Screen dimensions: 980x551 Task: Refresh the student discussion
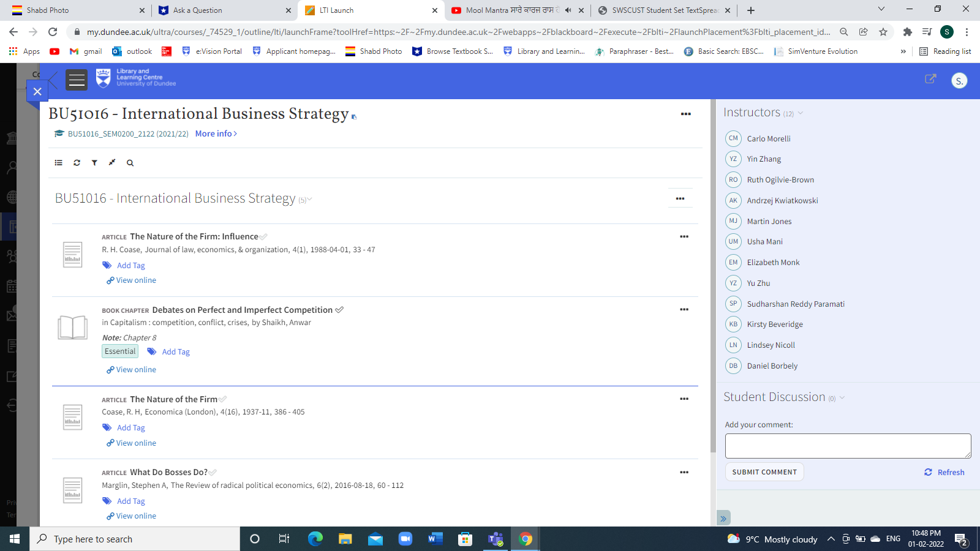point(944,472)
